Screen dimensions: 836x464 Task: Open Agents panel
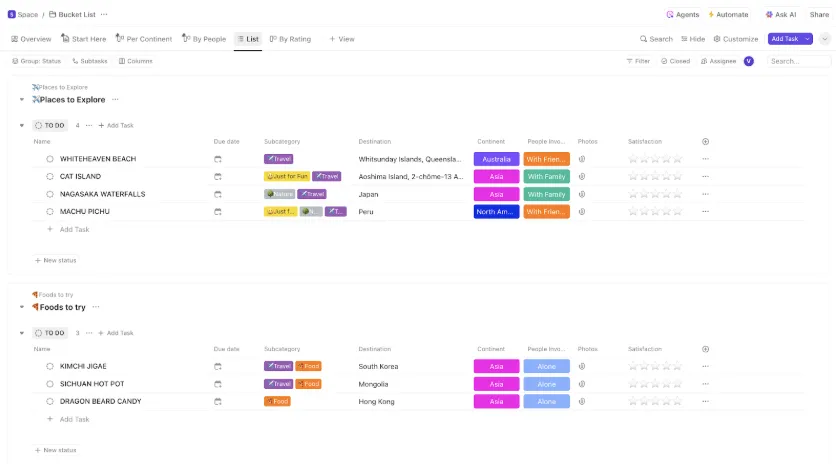[682, 14]
